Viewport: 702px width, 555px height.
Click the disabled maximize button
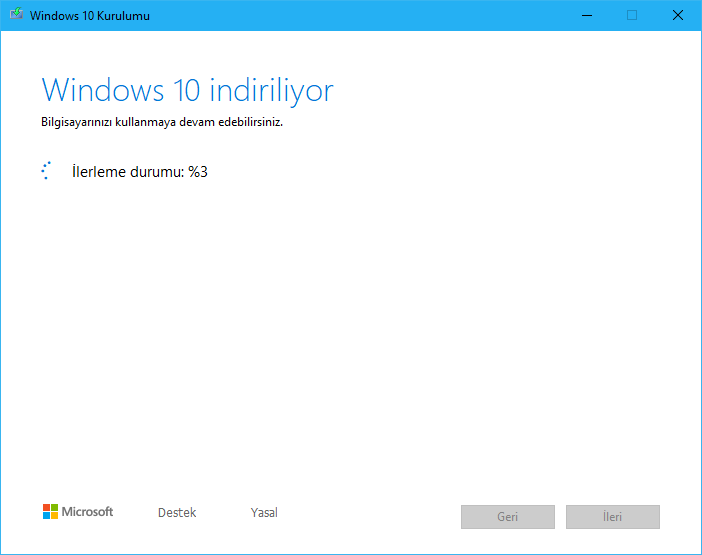point(632,16)
